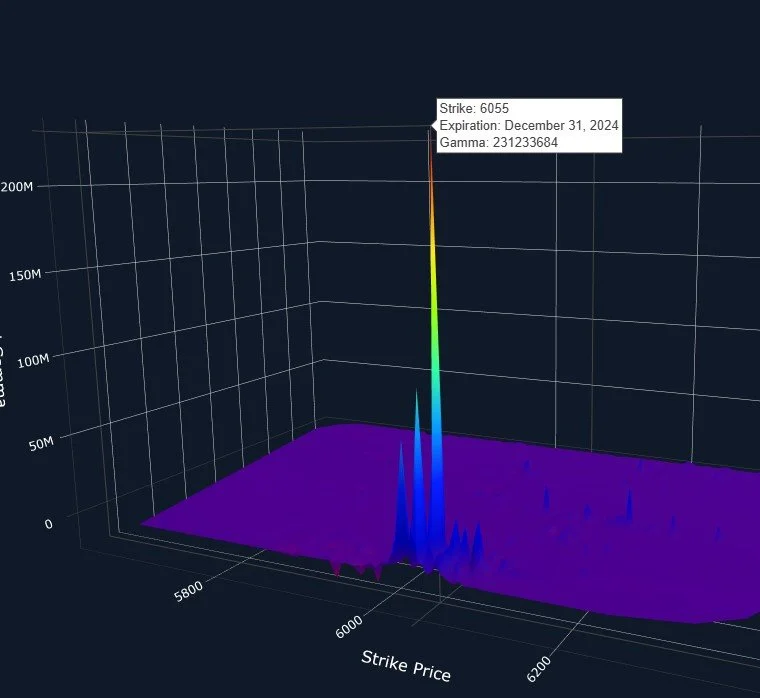Image resolution: width=760 pixels, height=698 pixels.
Task: Click the 'Strike: 6055' tooltip line
Action: 474,109
